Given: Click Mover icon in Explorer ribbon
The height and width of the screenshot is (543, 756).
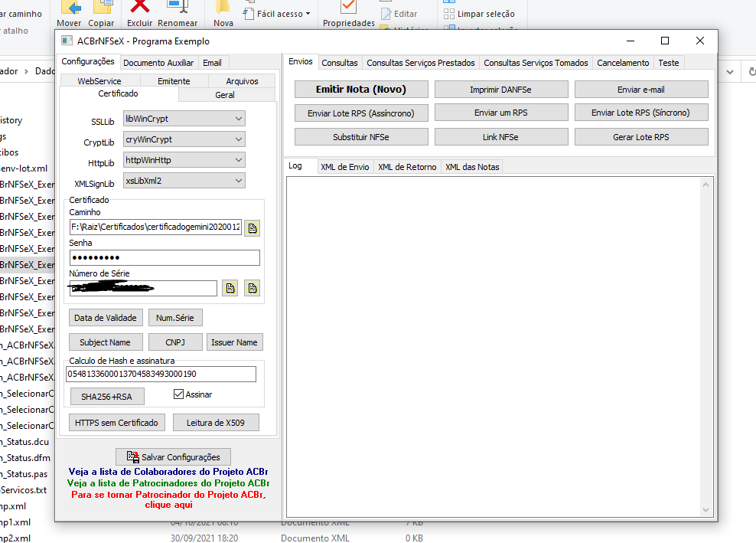Looking at the screenshot, I should (x=70, y=8).
